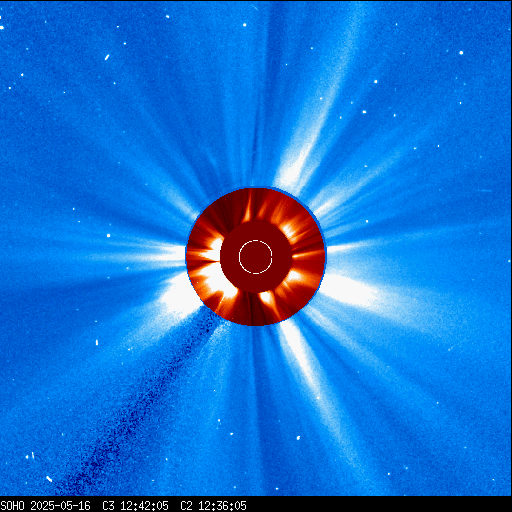Select the diagonal streak near bottom-left corner
512x512 pixels.
click(x=49, y=479)
